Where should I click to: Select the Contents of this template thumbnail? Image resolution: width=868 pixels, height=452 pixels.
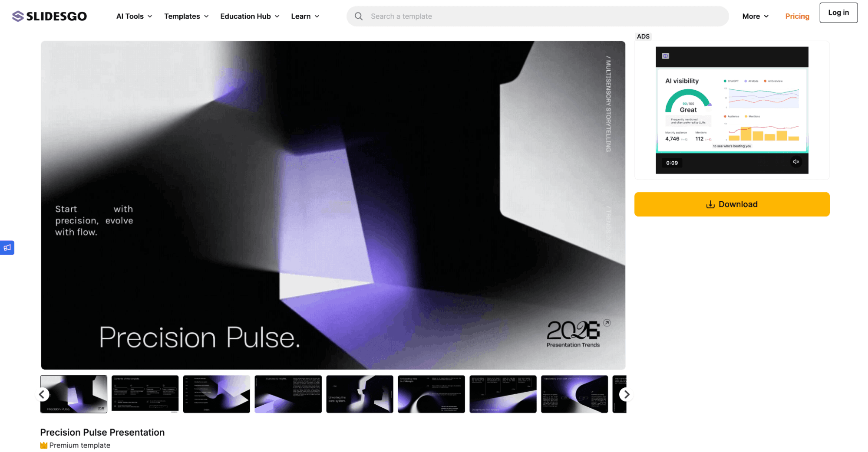[145, 394]
